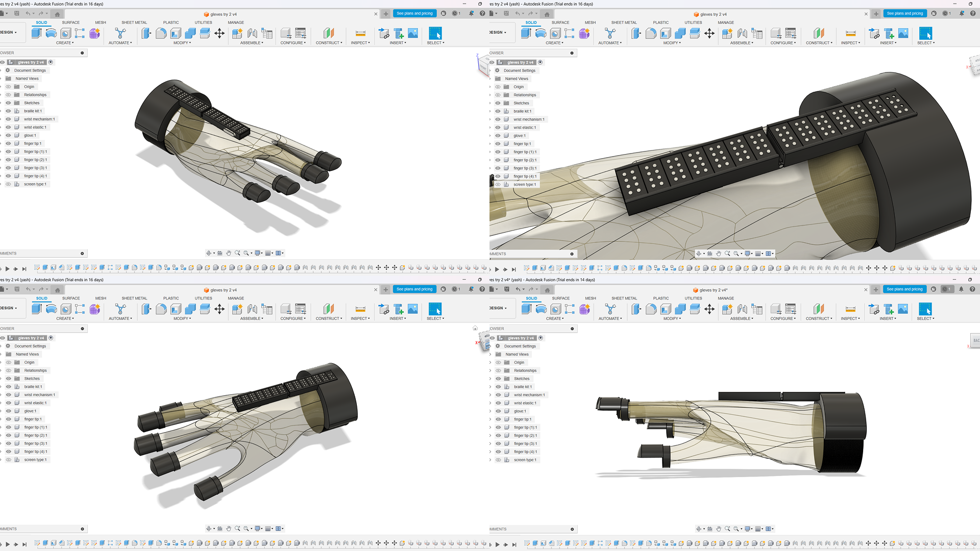Select Move/Copy arrows icon in the side-view window

tap(709, 309)
